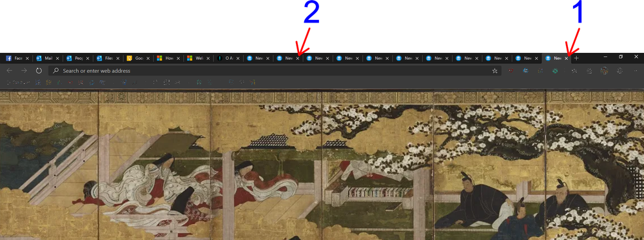The height and width of the screenshot is (240, 644).
Task: Close the Microsoft 'How' tab
Action: (x=178, y=58)
